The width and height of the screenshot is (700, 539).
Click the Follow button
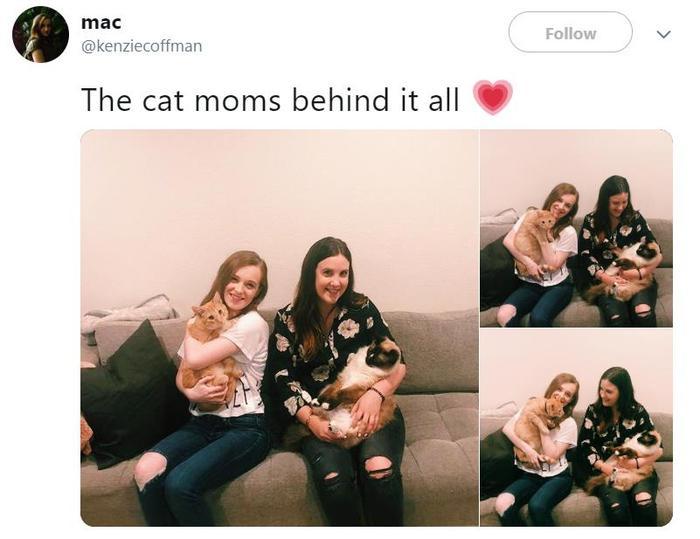pos(570,33)
